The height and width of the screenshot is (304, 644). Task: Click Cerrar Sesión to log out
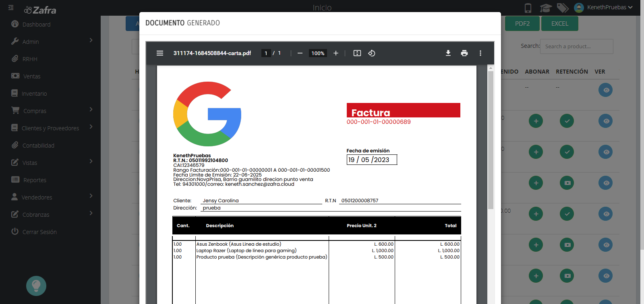[39, 232]
